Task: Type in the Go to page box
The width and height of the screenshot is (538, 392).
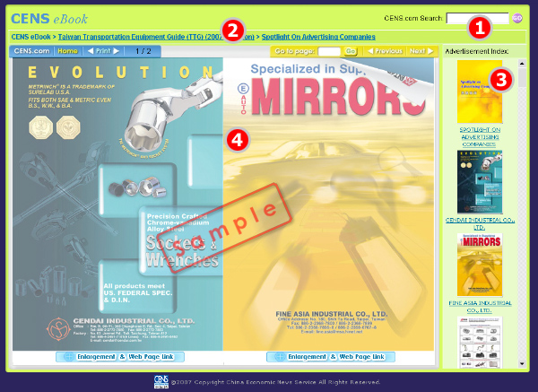Action: pyautogui.click(x=329, y=51)
